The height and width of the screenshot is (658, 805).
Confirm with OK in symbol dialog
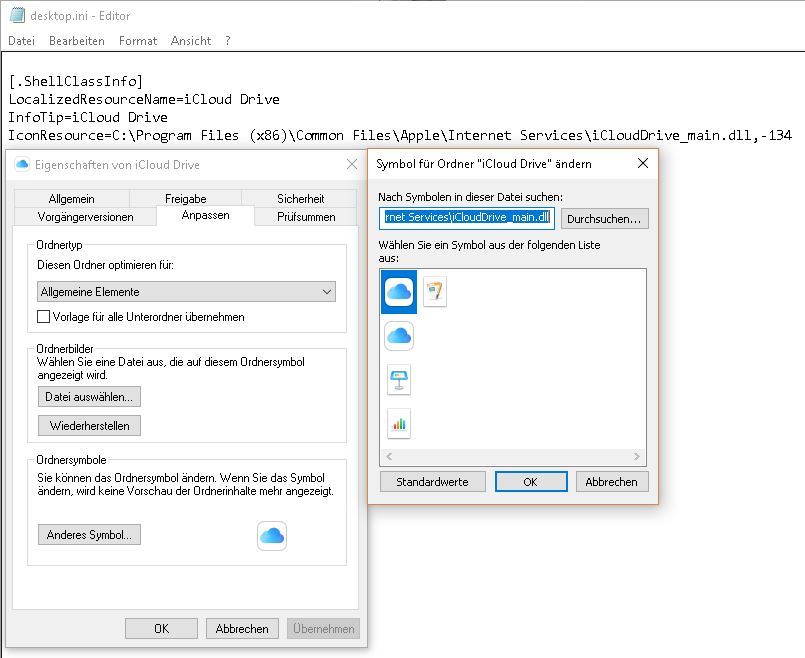point(531,482)
